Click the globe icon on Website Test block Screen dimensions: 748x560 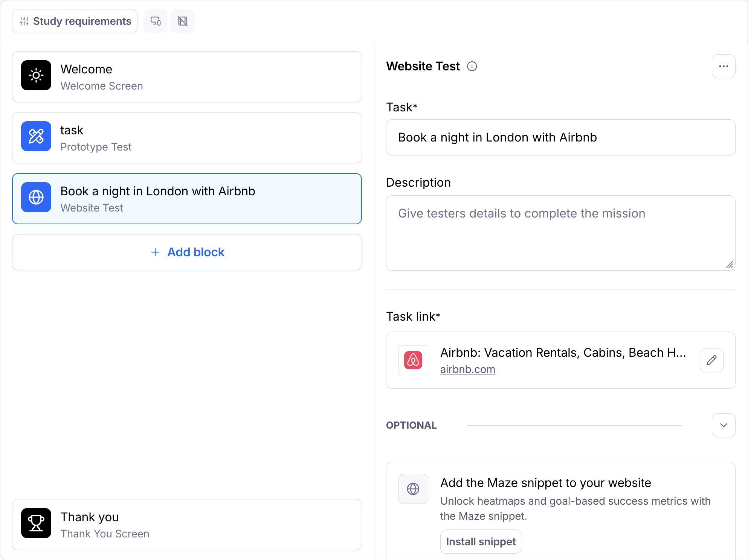click(x=36, y=197)
